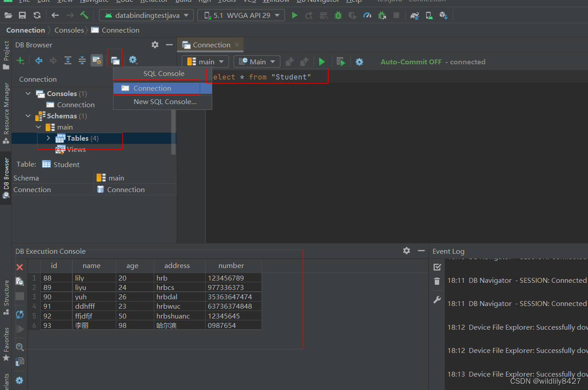Select Connection console tree item
Screen dimensions: 588x390
pos(71,105)
